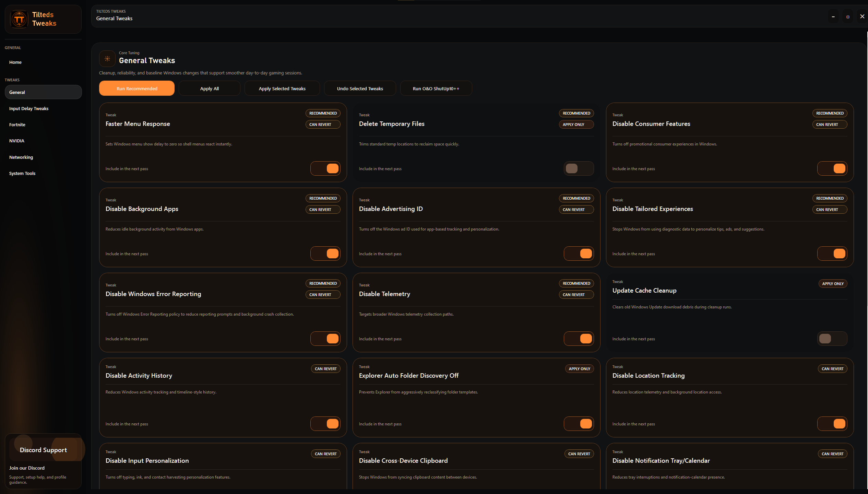Click Apply Selected Tweaks button
The image size is (868, 494).
point(282,88)
